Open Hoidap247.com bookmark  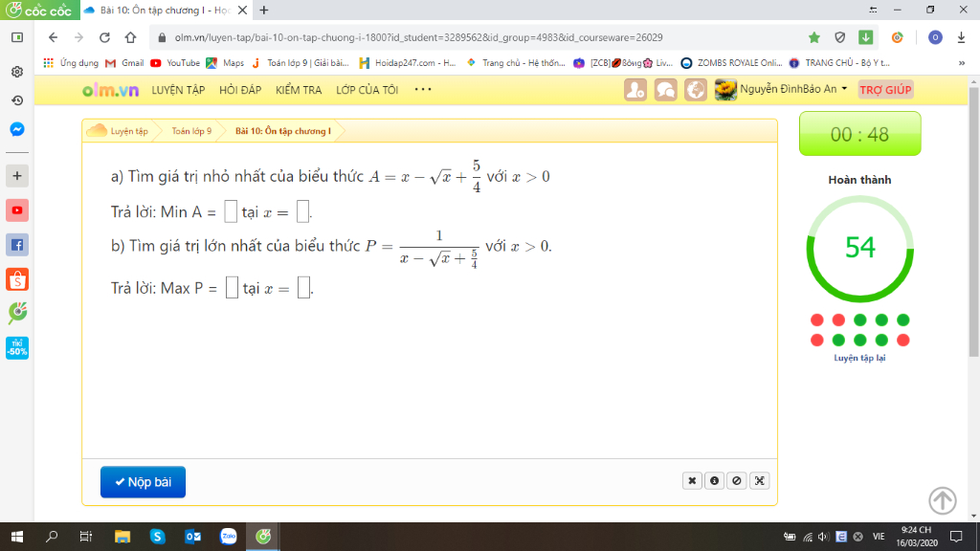pyautogui.click(x=408, y=63)
